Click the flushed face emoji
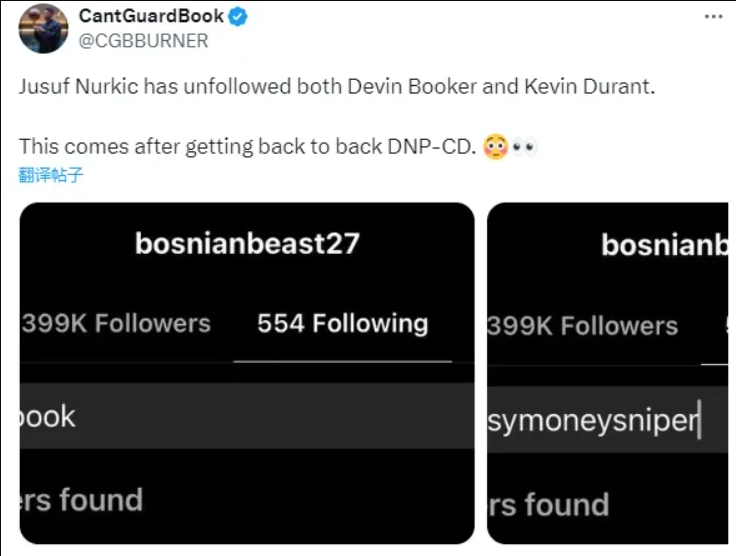 [494, 146]
